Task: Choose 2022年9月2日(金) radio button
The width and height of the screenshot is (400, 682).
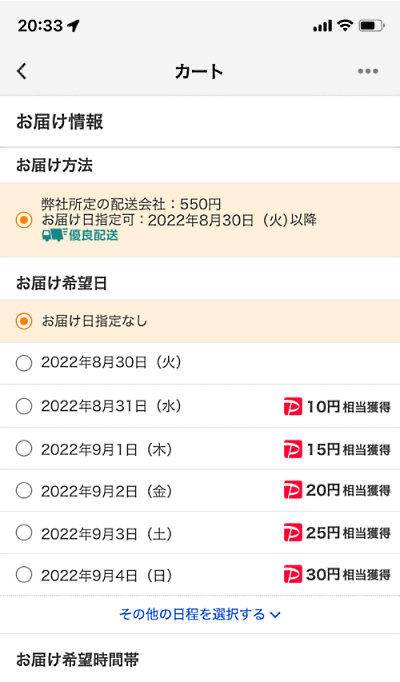Action: pos(24,491)
